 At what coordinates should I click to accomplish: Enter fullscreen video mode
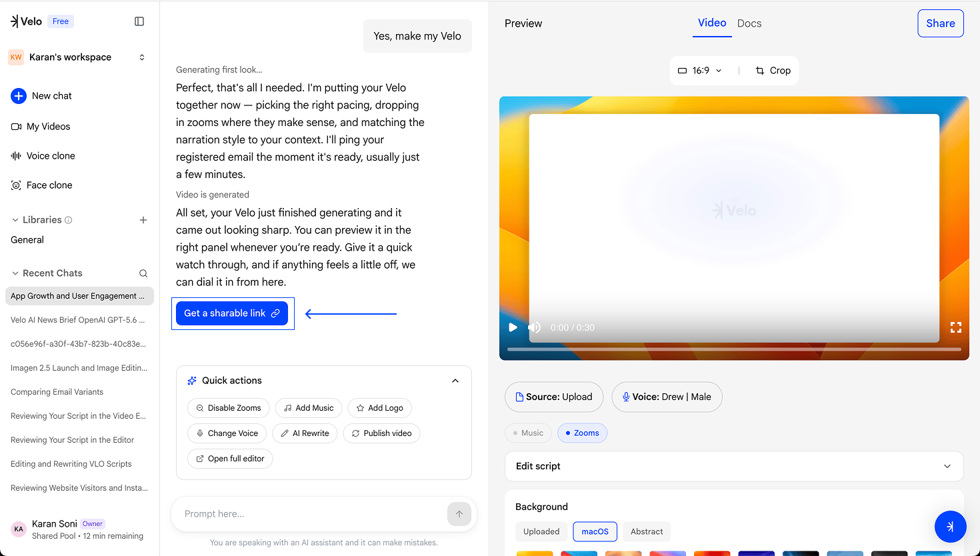(x=956, y=327)
